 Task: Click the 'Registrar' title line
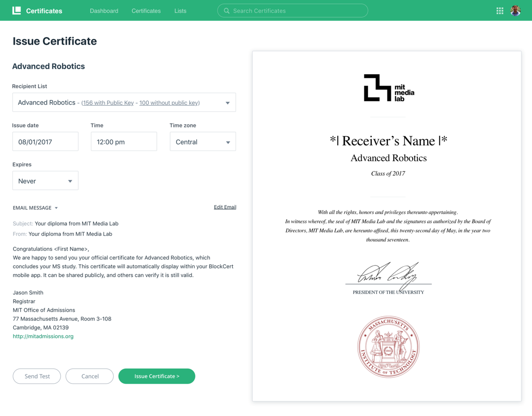point(24,301)
